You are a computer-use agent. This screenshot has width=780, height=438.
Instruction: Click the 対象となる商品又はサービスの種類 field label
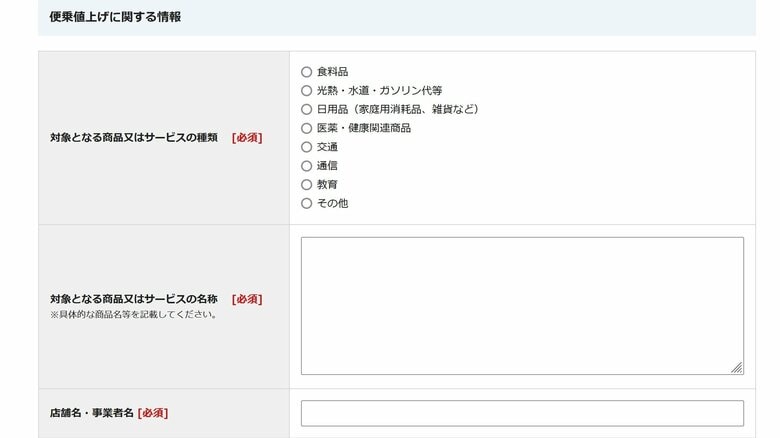click(x=134, y=138)
